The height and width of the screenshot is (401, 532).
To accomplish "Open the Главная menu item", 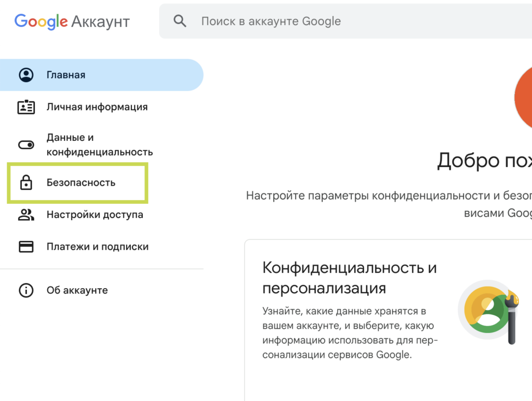I will tap(101, 75).
